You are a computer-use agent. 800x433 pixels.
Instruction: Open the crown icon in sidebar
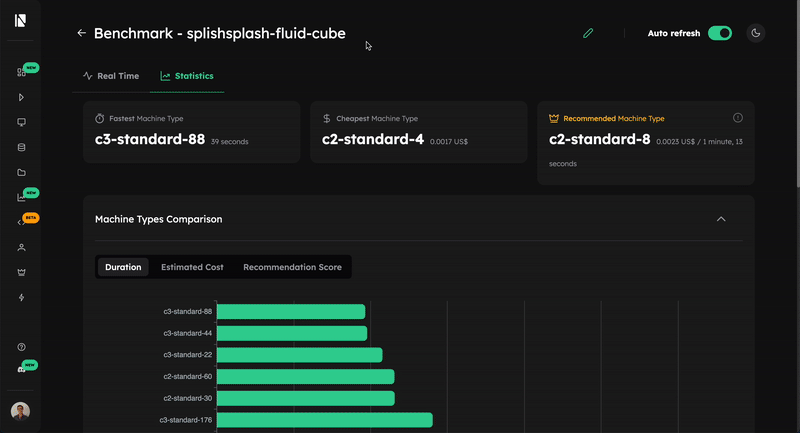[21, 272]
